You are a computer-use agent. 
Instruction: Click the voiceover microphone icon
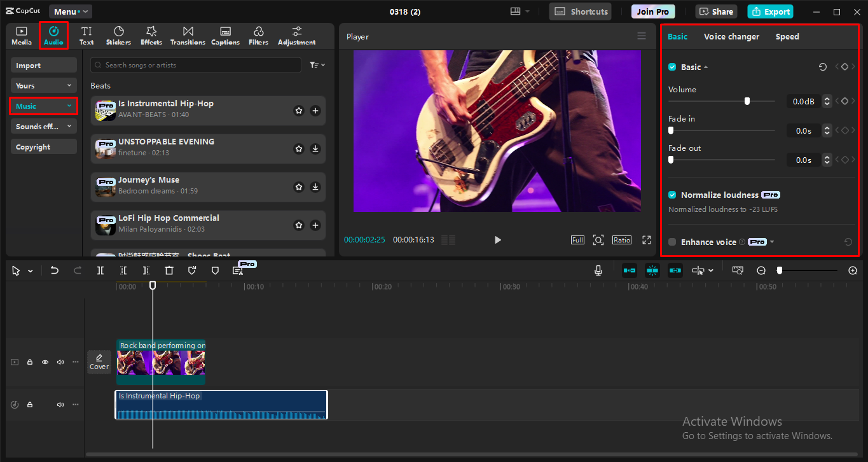coord(598,270)
